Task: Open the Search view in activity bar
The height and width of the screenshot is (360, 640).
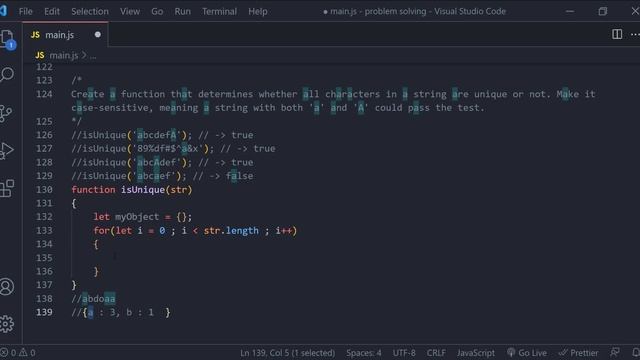Action: point(7,75)
